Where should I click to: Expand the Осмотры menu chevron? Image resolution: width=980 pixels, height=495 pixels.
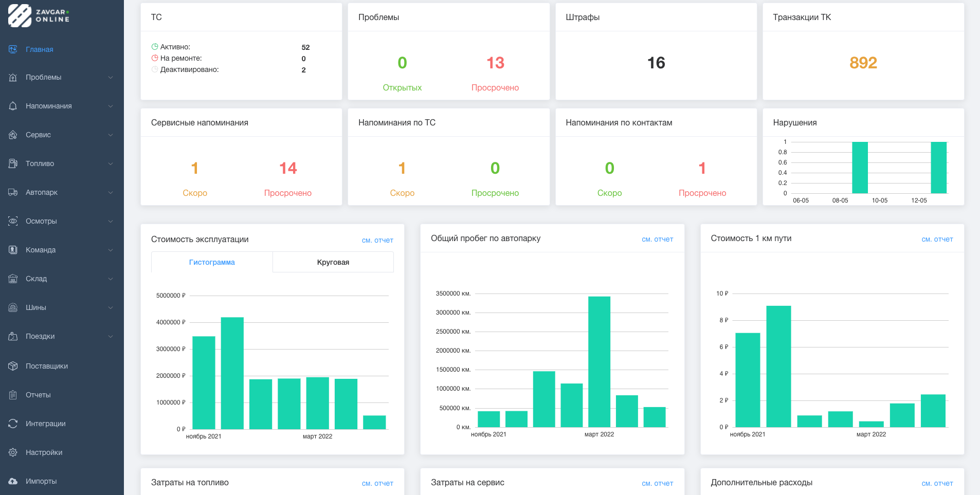(x=110, y=221)
